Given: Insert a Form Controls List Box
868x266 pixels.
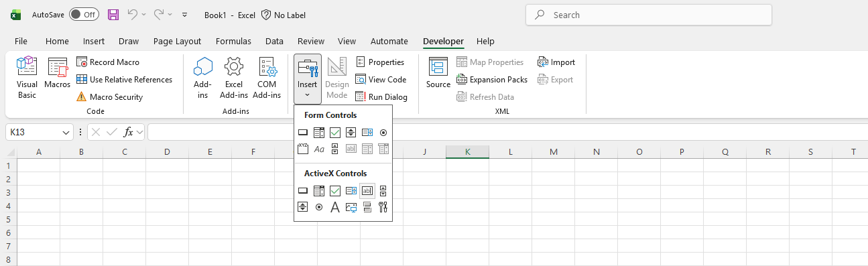Looking at the screenshot, I should tap(367, 133).
